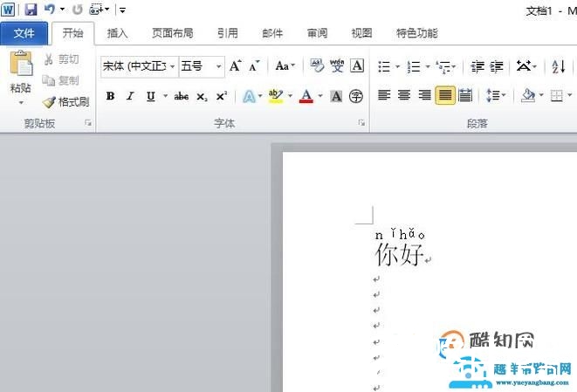The image size is (577, 392).
Task: Open the font name 宋体 dropdown
Action: 172,66
